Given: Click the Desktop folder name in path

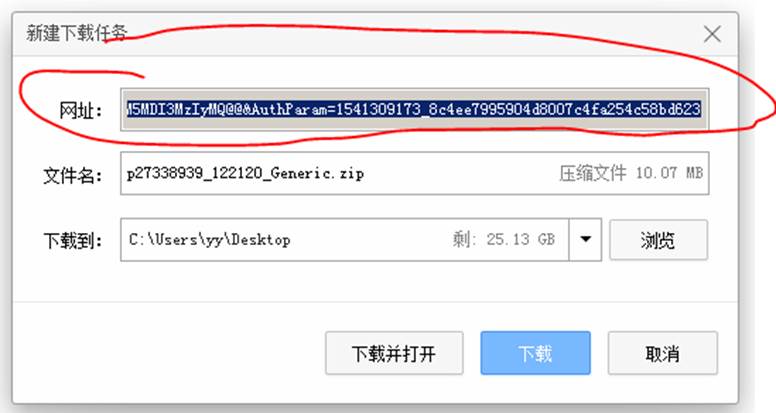Looking at the screenshot, I should click(x=261, y=240).
